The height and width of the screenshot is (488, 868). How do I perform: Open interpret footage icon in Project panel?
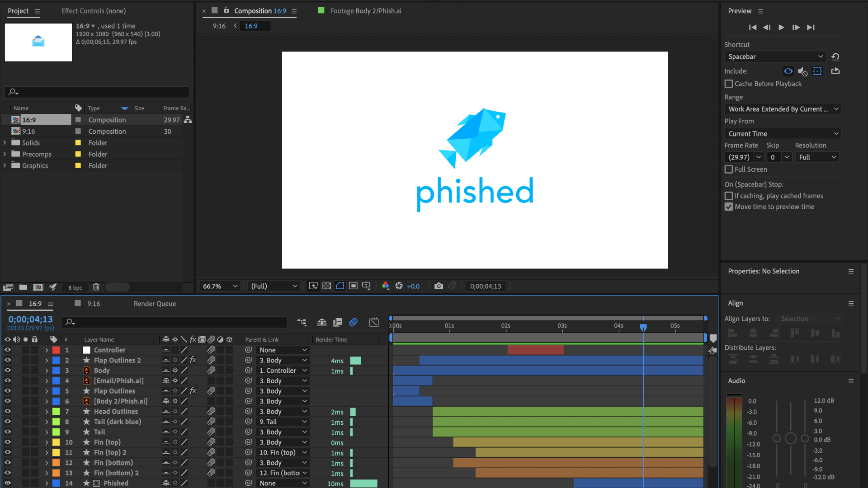pyautogui.click(x=8, y=287)
